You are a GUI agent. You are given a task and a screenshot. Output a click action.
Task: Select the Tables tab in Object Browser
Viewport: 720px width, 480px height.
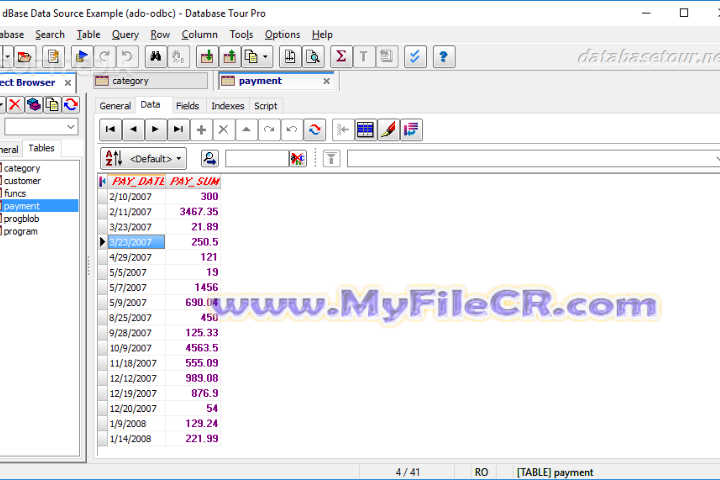41,148
